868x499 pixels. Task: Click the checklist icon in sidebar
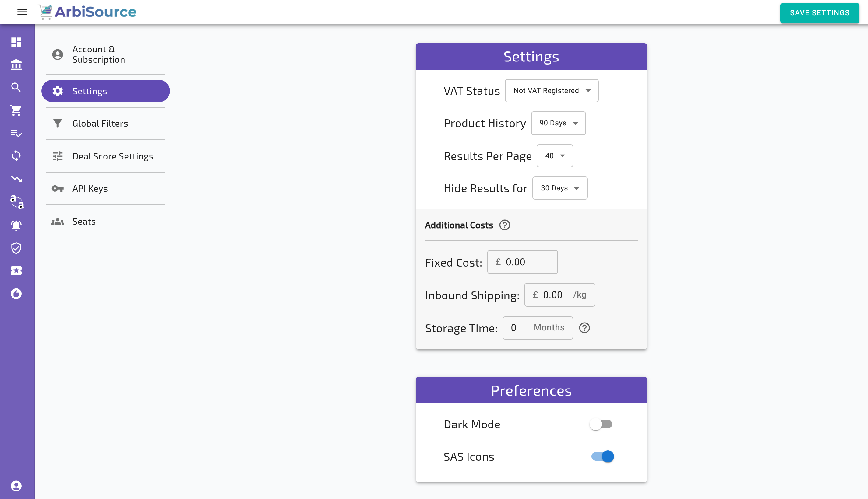[x=16, y=133]
